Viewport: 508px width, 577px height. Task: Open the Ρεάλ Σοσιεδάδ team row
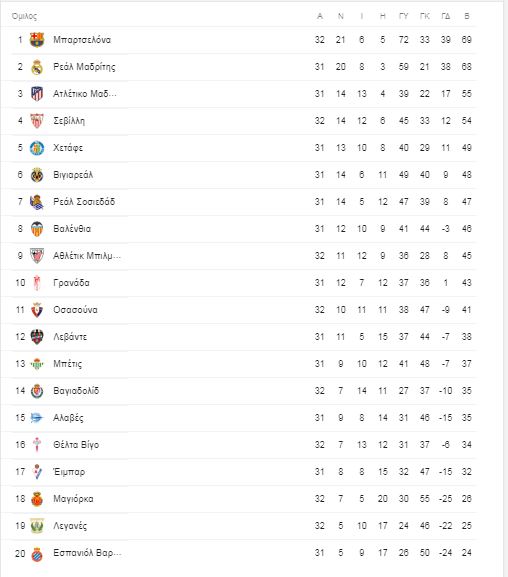pyautogui.click(x=243, y=202)
